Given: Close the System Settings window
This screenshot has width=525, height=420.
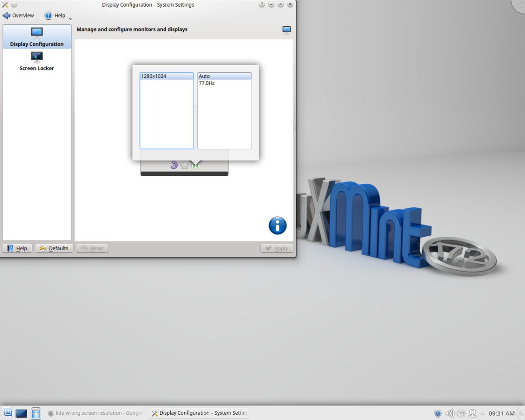Looking at the screenshot, I should pos(290,5).
